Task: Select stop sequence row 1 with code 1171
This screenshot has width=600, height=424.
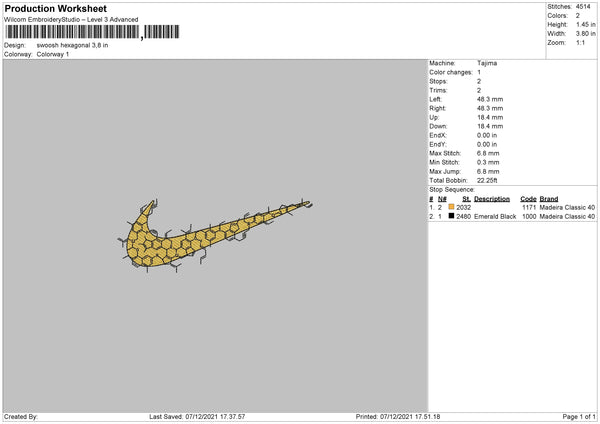Action: [512, 207]
